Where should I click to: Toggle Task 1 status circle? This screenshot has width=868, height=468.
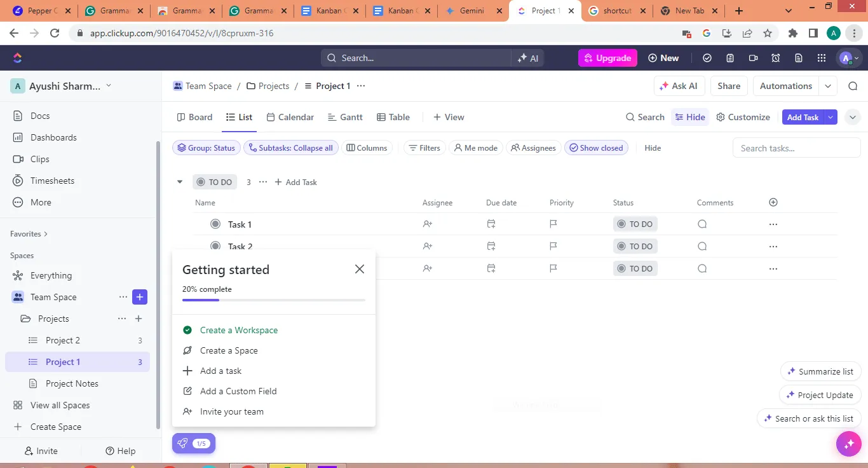click(x=215, y=224)
